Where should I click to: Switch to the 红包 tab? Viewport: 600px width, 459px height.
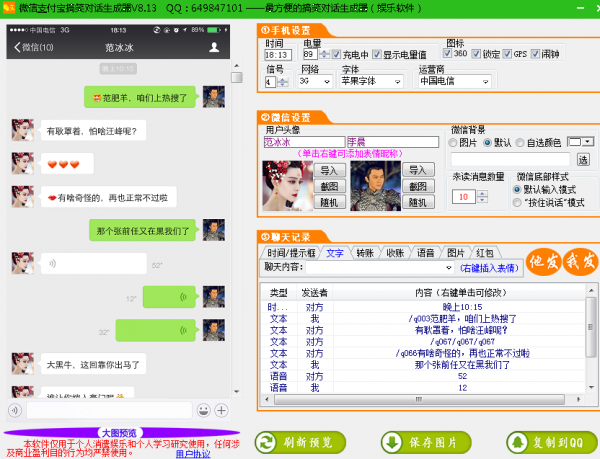point(485,253)
